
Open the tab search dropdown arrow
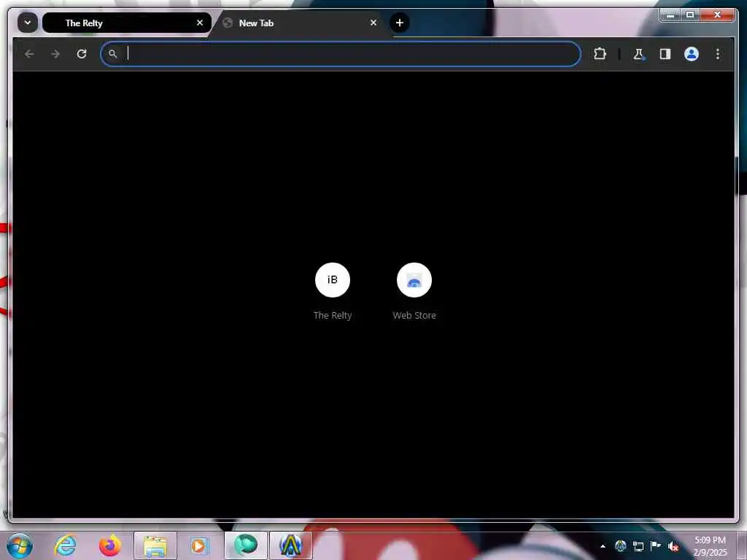point(28,23)
